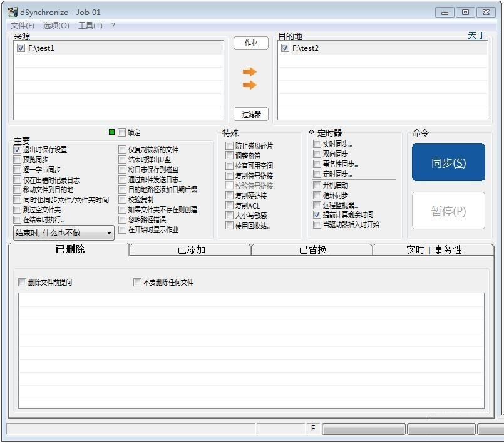Enable 在开始时显示作业
This screenshot has width=504, height=443.
[122, 230]
